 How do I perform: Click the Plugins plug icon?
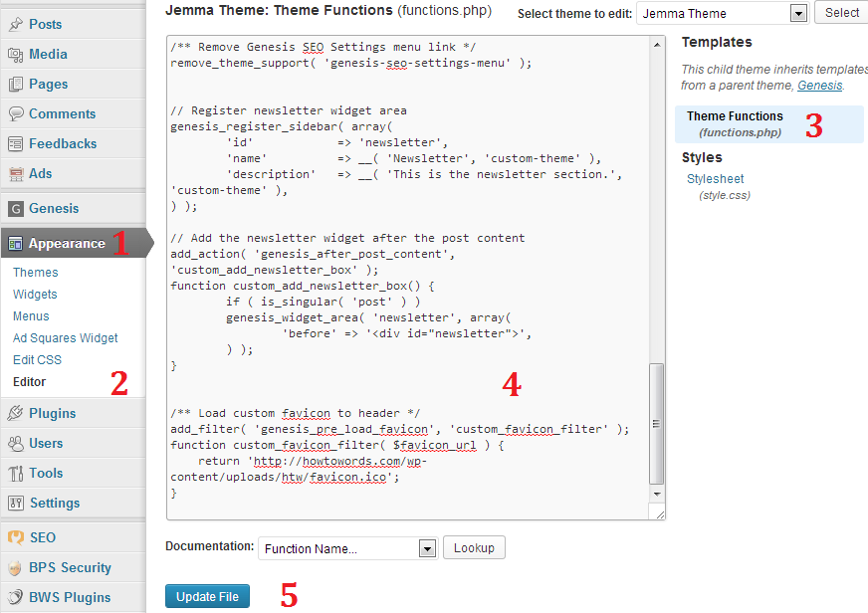pos(16,413)
